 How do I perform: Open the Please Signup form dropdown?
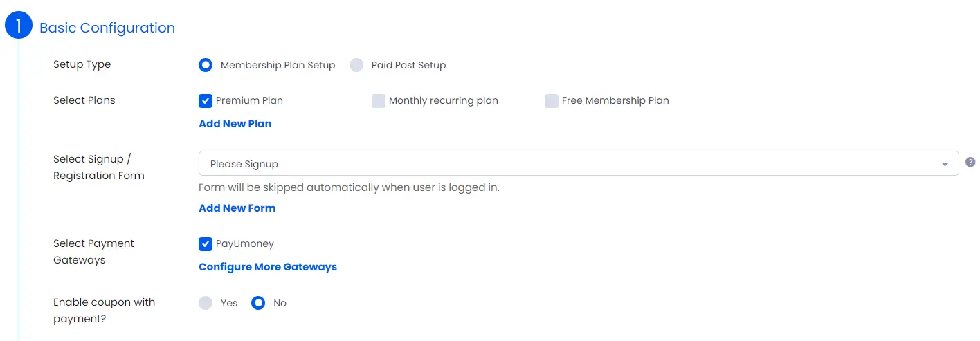tap(579, 163)
